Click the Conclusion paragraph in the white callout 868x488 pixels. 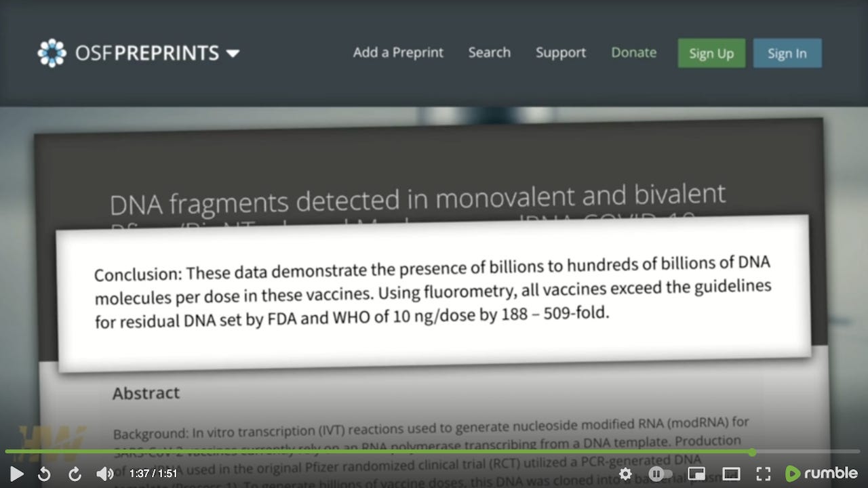433,293
